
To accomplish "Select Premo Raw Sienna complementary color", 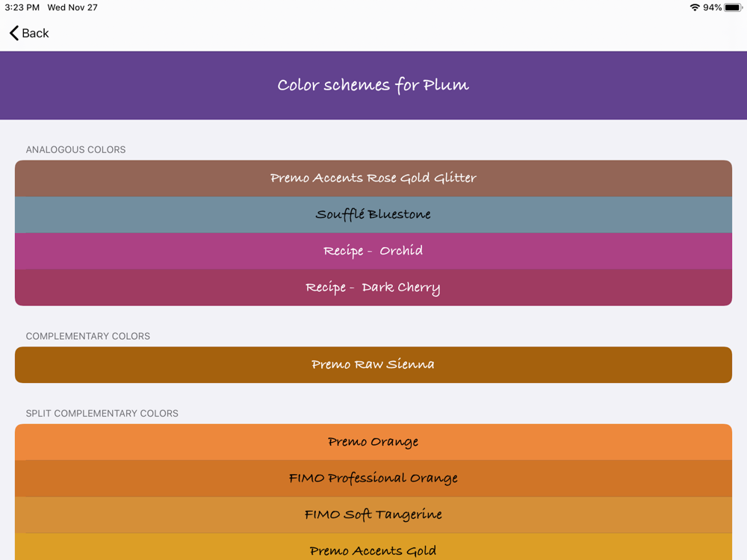I will pos(373,365).
